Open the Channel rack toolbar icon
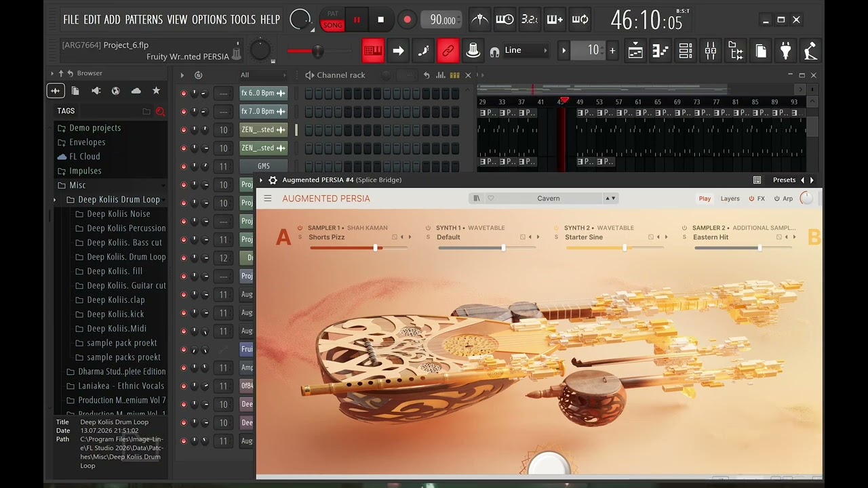868x488 pixels. 686,50
